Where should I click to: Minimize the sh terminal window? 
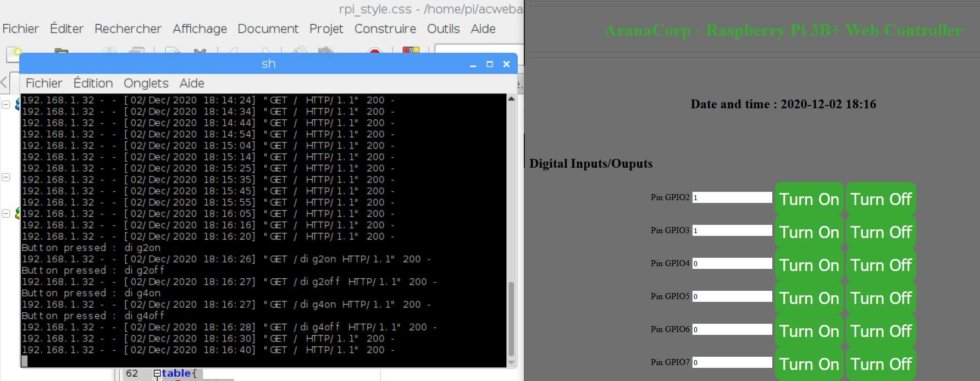tap(473, 64)
